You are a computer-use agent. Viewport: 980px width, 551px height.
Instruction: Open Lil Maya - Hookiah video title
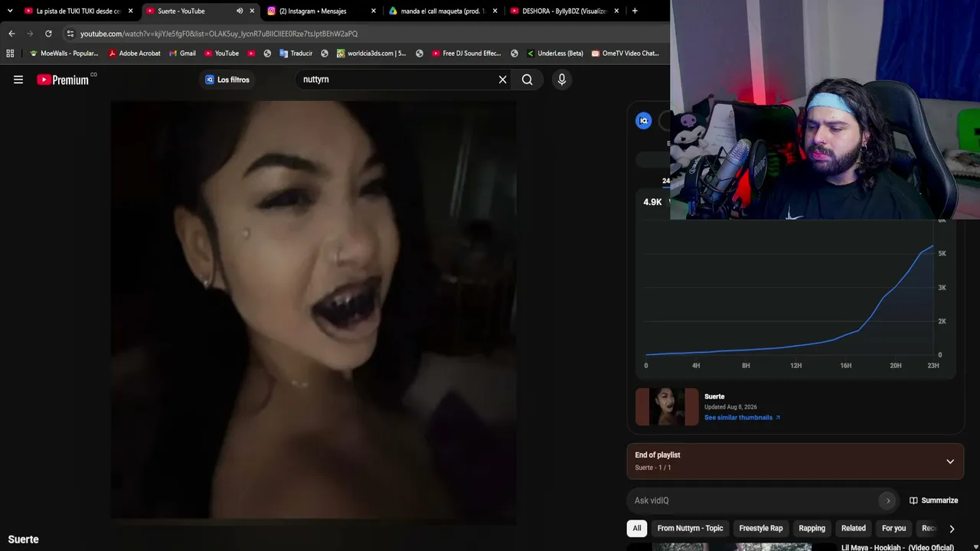pyautogui.click(x=897, y=547)
